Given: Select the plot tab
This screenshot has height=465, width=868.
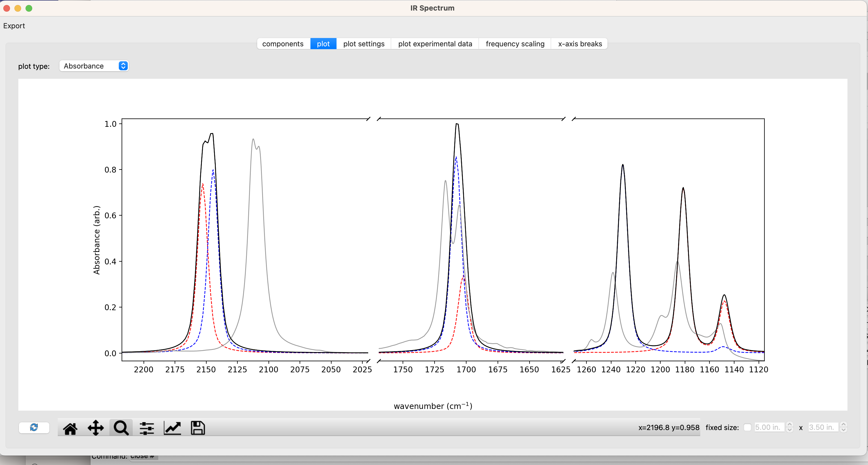Looking at the screenshot, I should point(323,44).
